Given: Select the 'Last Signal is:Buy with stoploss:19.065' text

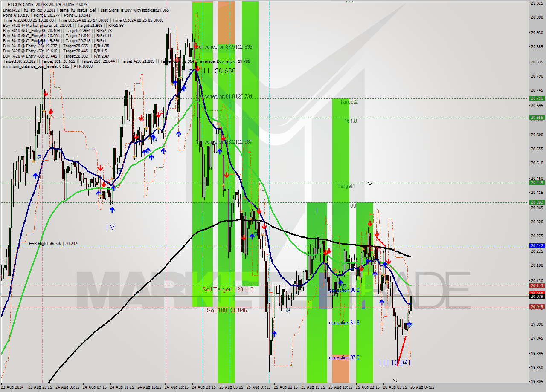Looking at the screenshot, I should pos(134,10).
